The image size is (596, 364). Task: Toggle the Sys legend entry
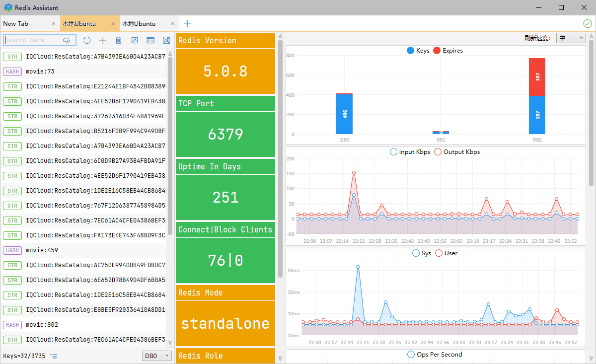pos(421,253)
